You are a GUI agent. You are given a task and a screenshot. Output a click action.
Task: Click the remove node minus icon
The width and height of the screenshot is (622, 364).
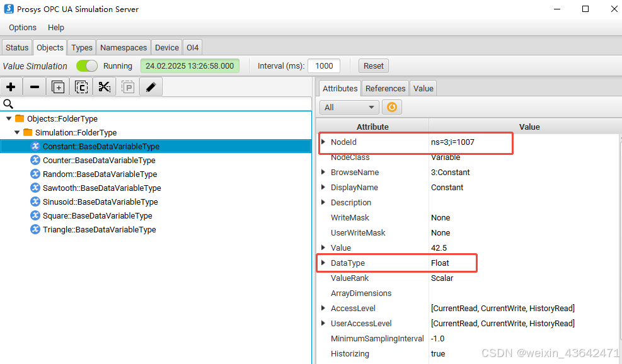click(35, 87)
